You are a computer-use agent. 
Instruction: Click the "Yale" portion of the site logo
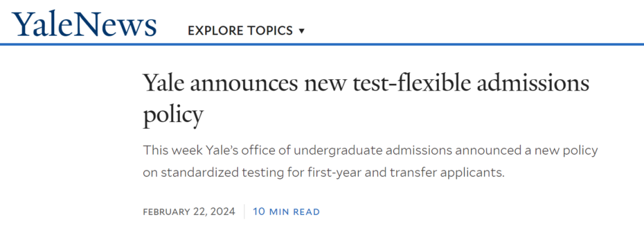47,23
